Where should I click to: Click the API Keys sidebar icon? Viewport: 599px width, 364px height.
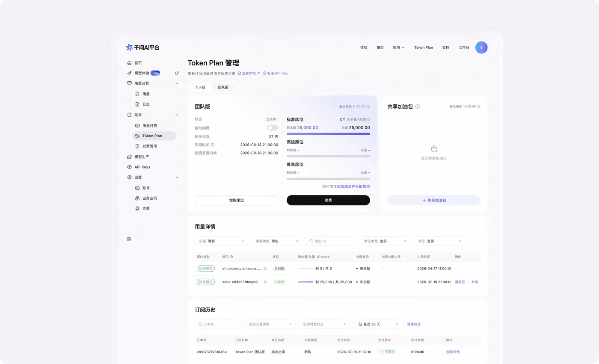tap(130, 167)
